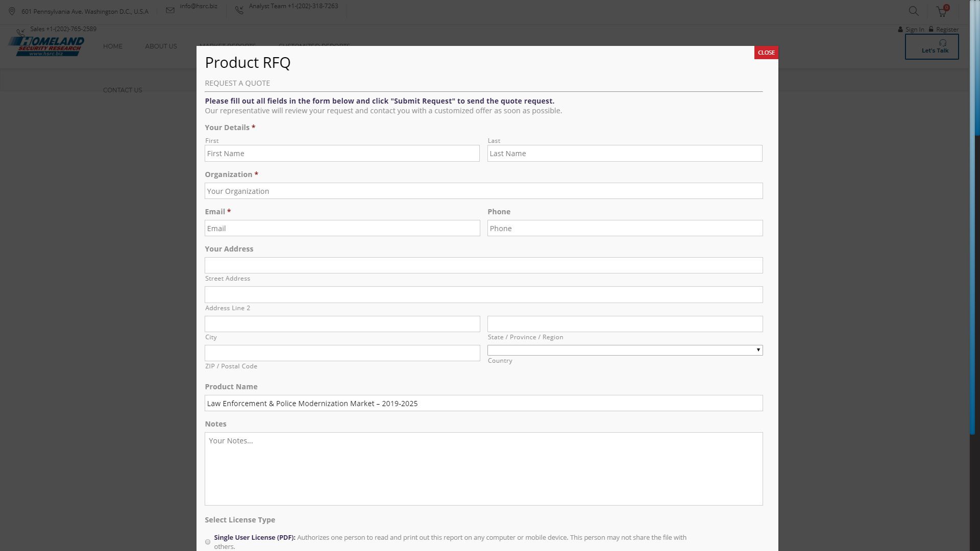Open the ABOUT US menu item

161,46
